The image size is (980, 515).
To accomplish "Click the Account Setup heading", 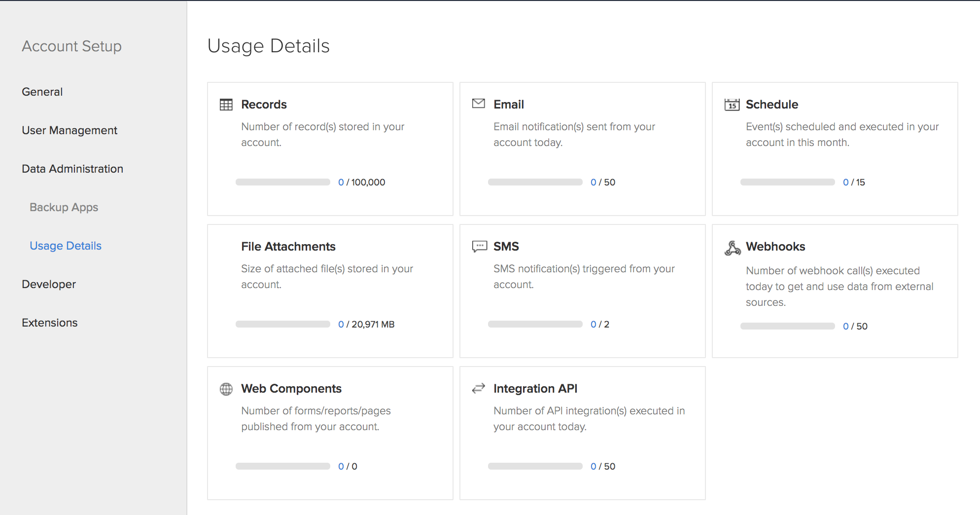I will point(71,46).
